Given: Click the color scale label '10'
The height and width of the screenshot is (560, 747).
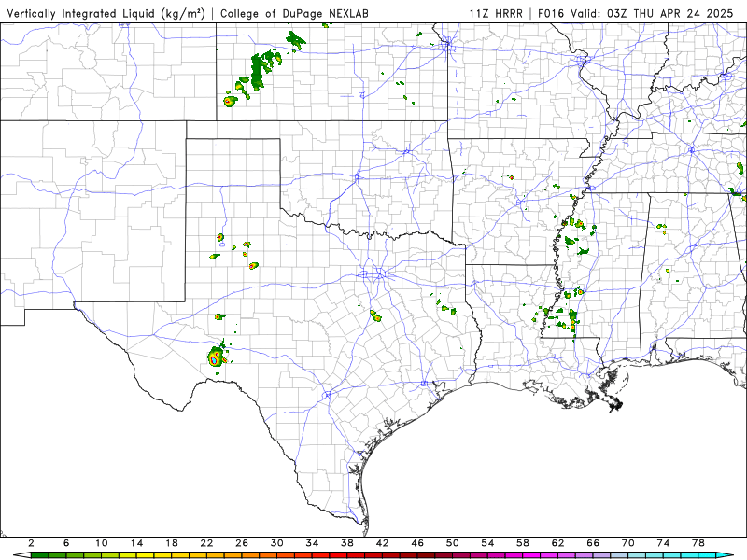Looking at the screenshot, I should click(x=102, y=543).
